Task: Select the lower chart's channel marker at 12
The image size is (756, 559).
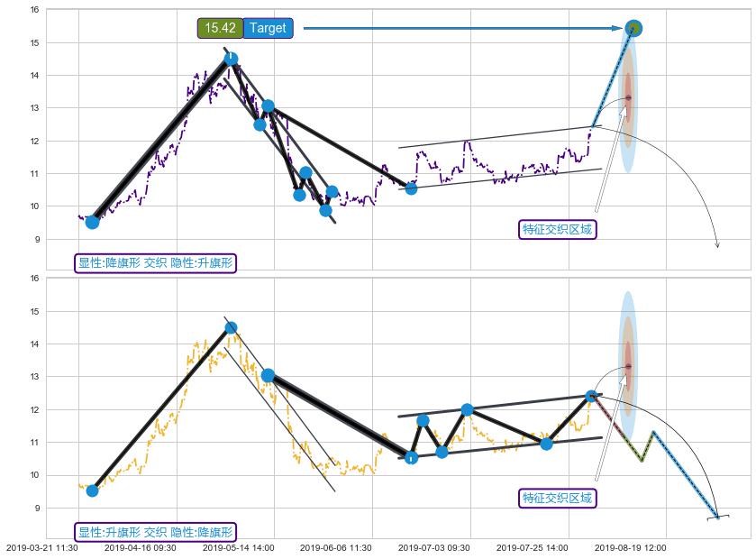Action: tap(467, 409)
